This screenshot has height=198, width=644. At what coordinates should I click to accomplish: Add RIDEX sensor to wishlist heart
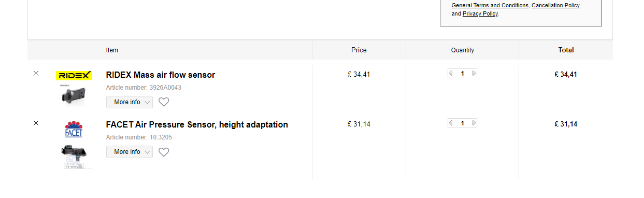click(164, 102)
